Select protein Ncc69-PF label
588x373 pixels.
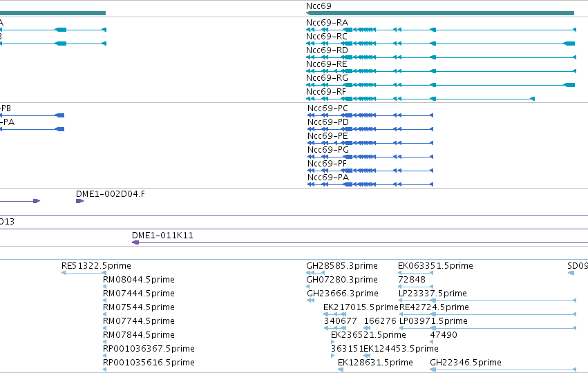click(x=327, y=164)
